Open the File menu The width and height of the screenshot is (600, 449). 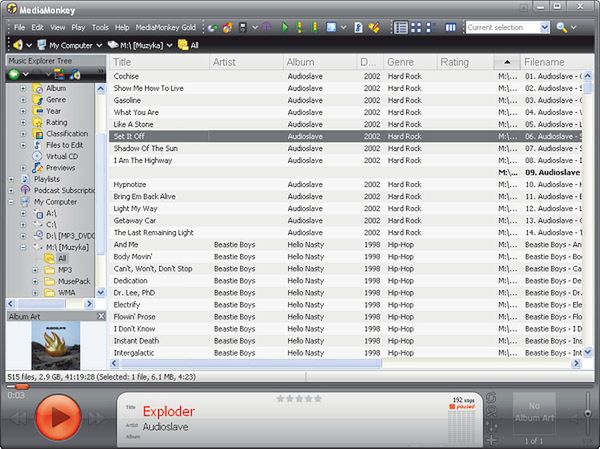19,27
